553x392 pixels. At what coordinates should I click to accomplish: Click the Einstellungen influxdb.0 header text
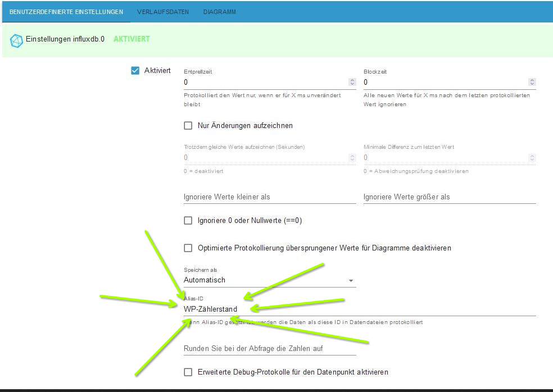click(65, 39)
